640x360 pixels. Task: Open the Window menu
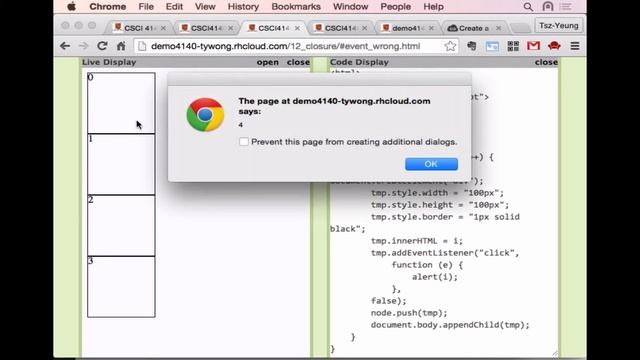350,7
